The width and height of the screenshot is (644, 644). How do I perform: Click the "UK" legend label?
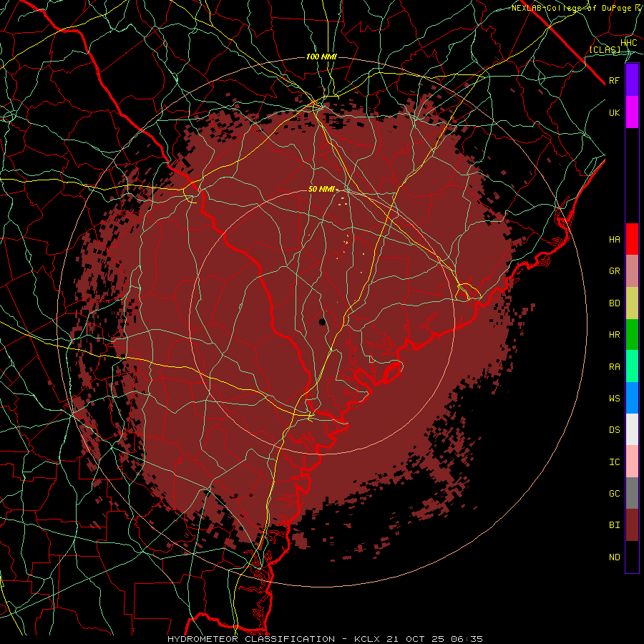pos(615,113)
